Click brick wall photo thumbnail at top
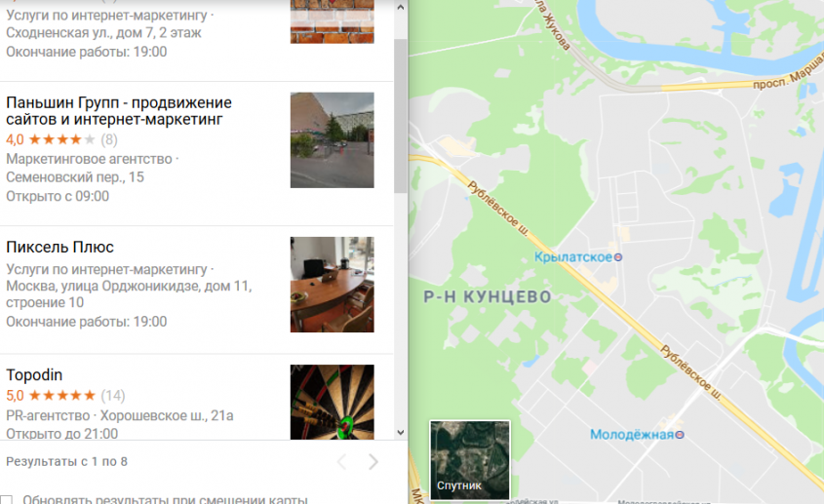 pyautogui.click(x=333, y=21)
